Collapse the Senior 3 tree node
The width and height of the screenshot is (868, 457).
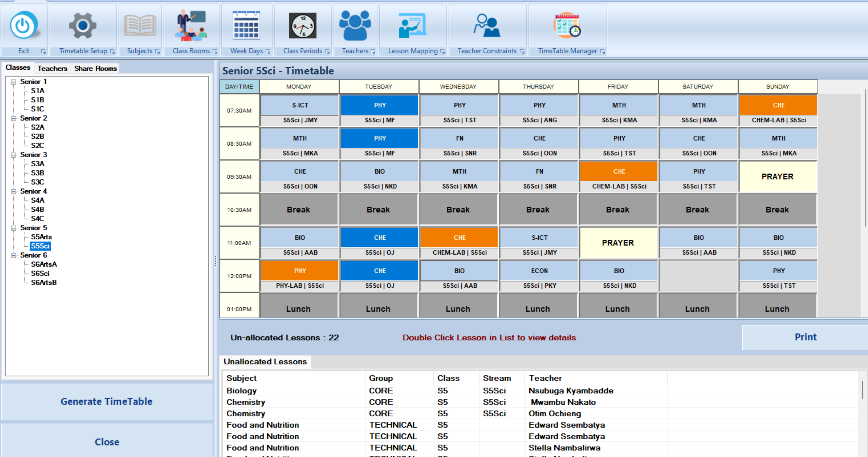pos(13,155)
